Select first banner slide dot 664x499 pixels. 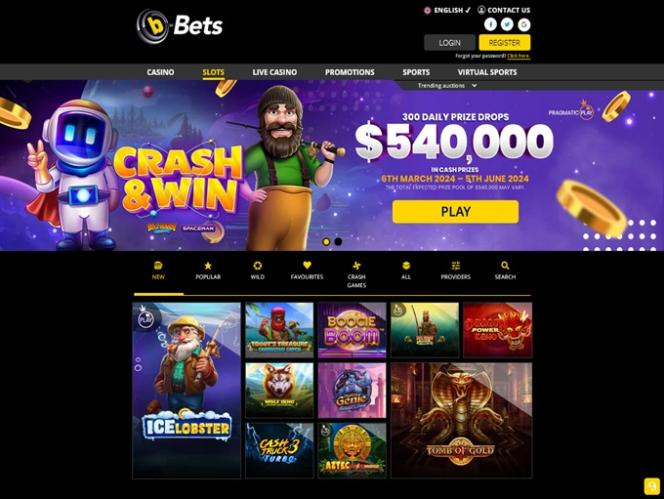click(326, 242)
